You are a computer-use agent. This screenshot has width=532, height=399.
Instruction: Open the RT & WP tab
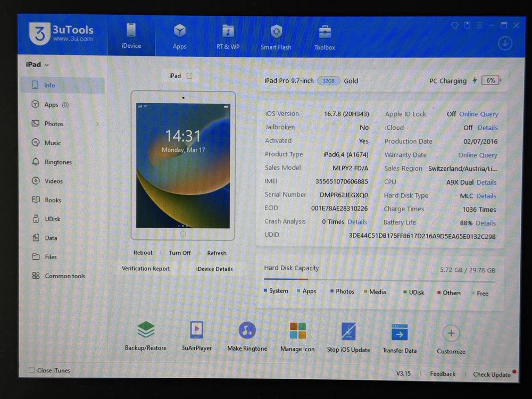click(x=228, y=37)
